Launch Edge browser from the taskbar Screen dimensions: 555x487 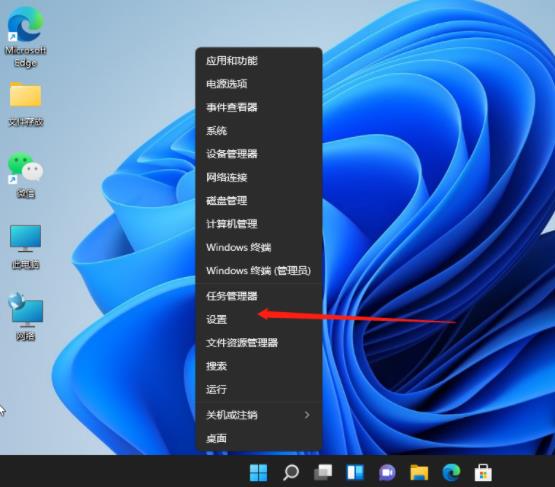click(451, 472)
